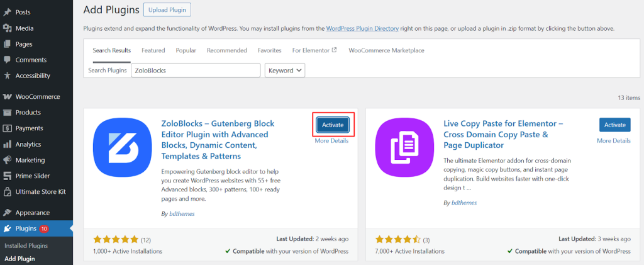Switch to the Recommended tab

pos(226,50)
